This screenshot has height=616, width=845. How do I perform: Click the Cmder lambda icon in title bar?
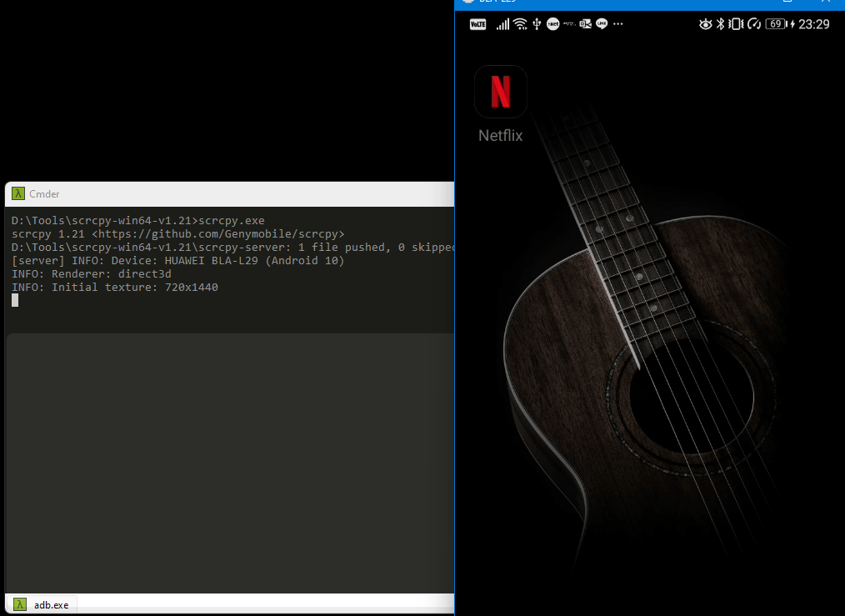(17, 194)
